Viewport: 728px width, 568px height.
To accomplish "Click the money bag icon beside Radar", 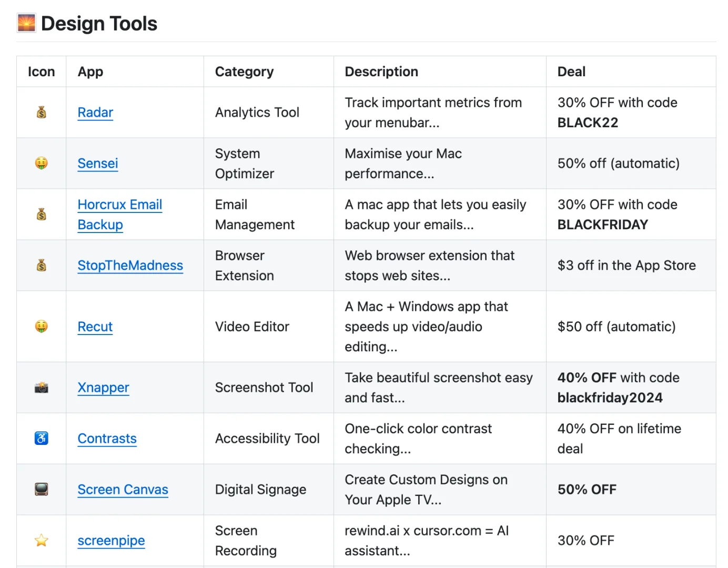I will click(x=42, y=113).
